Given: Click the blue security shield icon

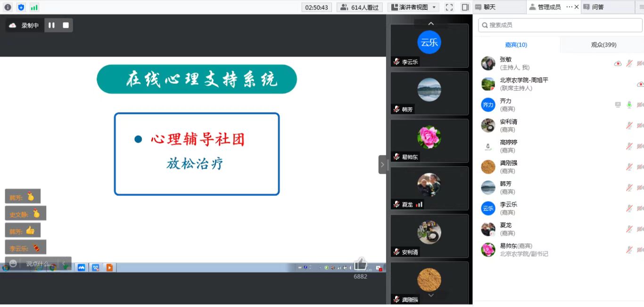Looking at the screenshot, I should click(21, 7).
